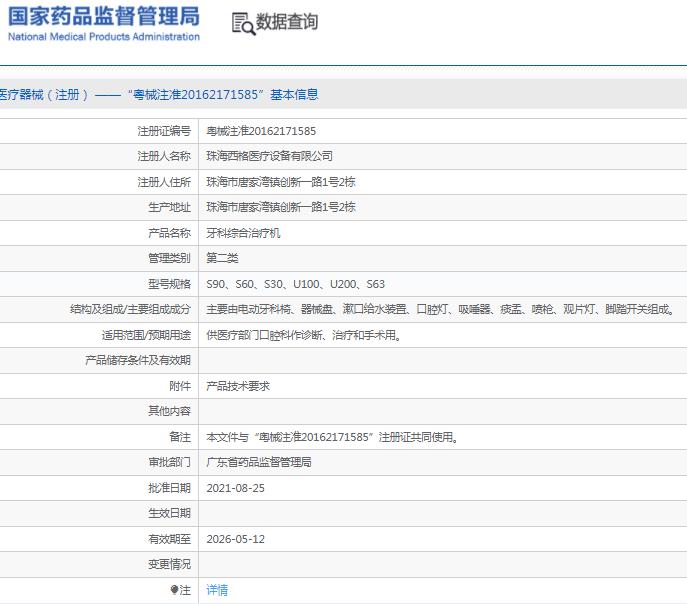Open the 详情 link

click(x=217, y=590)
